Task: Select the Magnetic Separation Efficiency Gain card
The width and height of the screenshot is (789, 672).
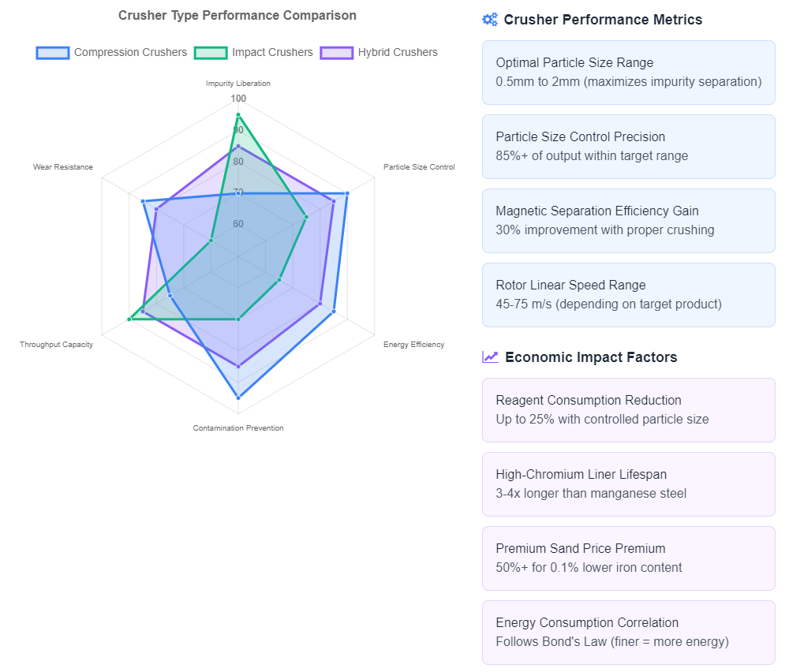Action: point(629,221)
